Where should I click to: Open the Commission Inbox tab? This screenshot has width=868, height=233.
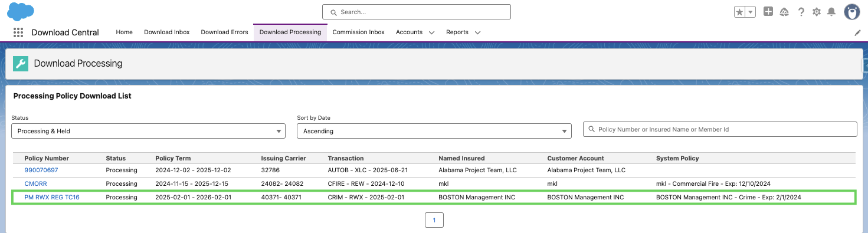359,32
